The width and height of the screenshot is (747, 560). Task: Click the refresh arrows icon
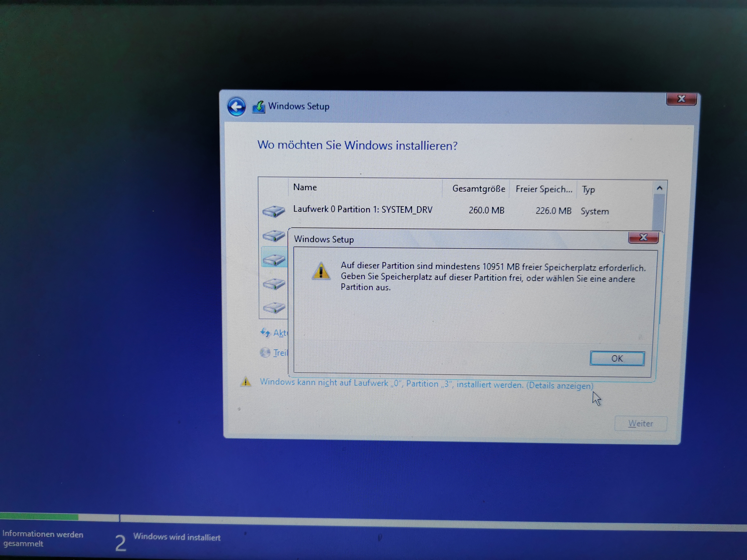pos(265,332)
